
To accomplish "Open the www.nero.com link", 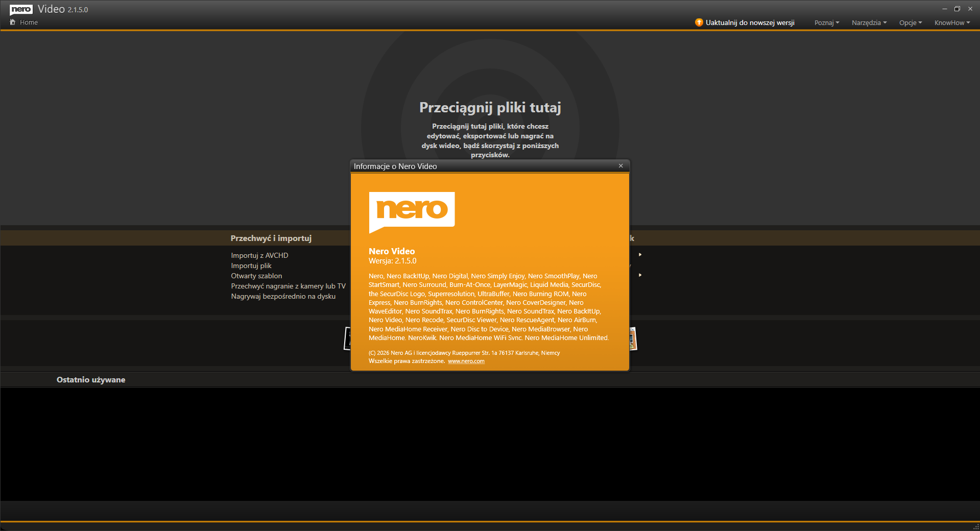I will 466,361.
